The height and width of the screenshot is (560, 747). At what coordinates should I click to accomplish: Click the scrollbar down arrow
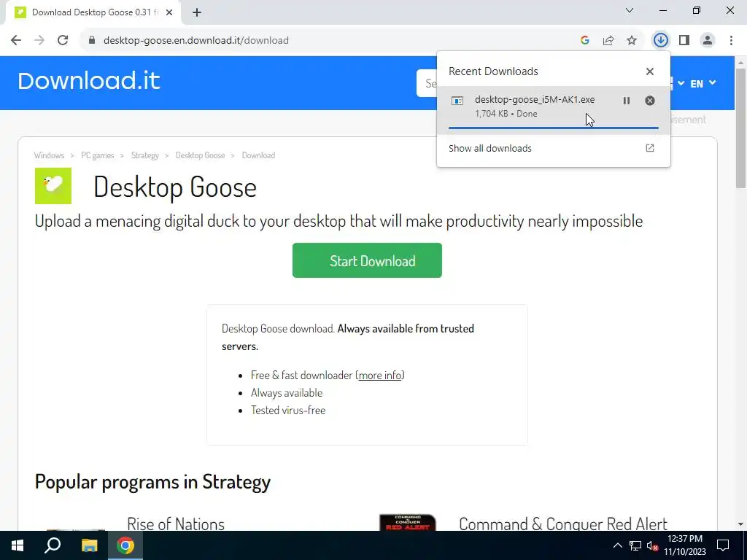coord(740,524)
